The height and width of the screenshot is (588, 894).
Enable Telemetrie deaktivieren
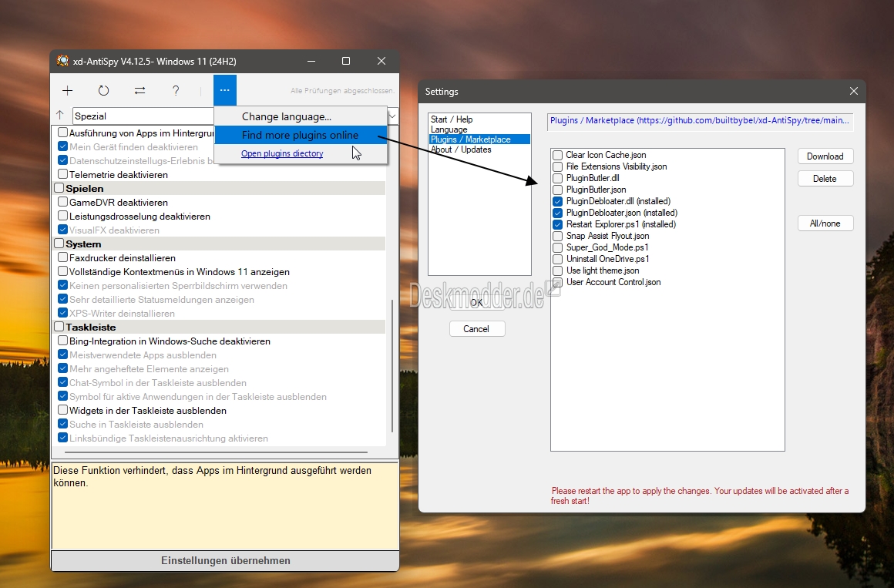click(62, 174)
